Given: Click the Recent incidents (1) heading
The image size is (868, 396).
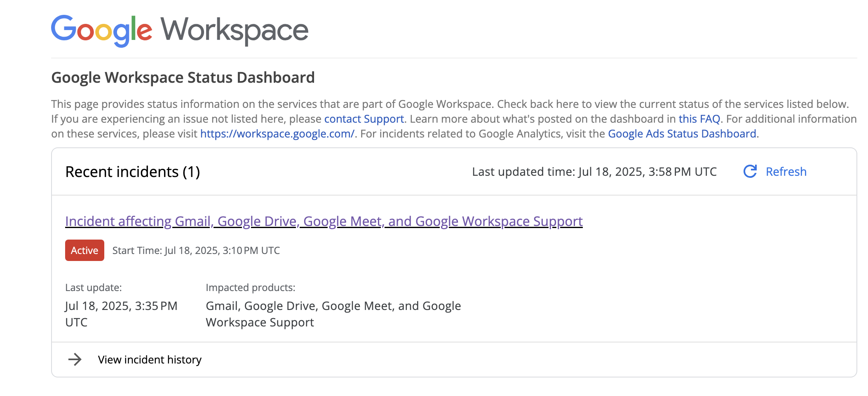Looking at the screenshot, I should pyautogui.click(x=132, y=172).
